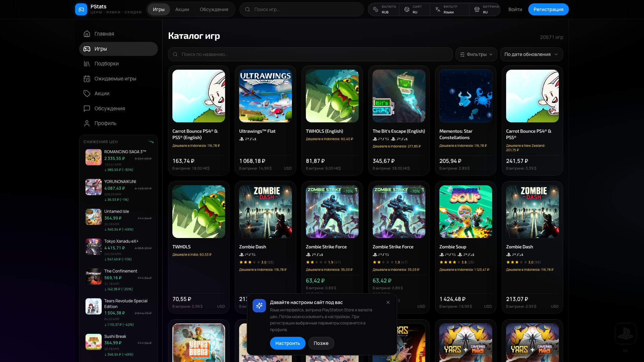The height and width of the screenshot is (362, 644).
Task: Click the TWHOLS 70,55 ₽ price
Action: [x=182, y=299]
